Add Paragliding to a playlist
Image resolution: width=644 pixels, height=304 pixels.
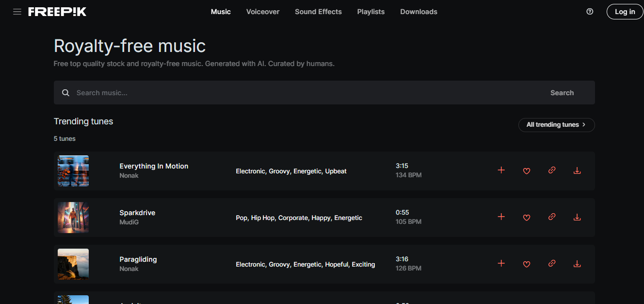pyautogui.click(x=501, y=264)
